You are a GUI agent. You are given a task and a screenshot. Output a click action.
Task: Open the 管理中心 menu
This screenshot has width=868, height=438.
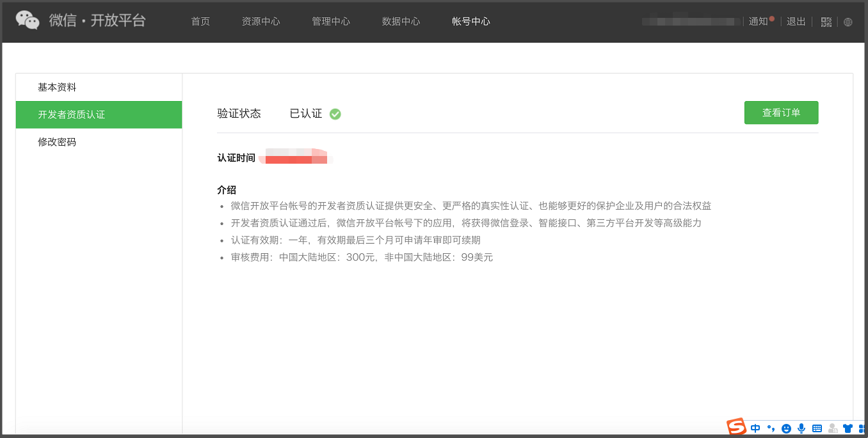tap(331, 21)
